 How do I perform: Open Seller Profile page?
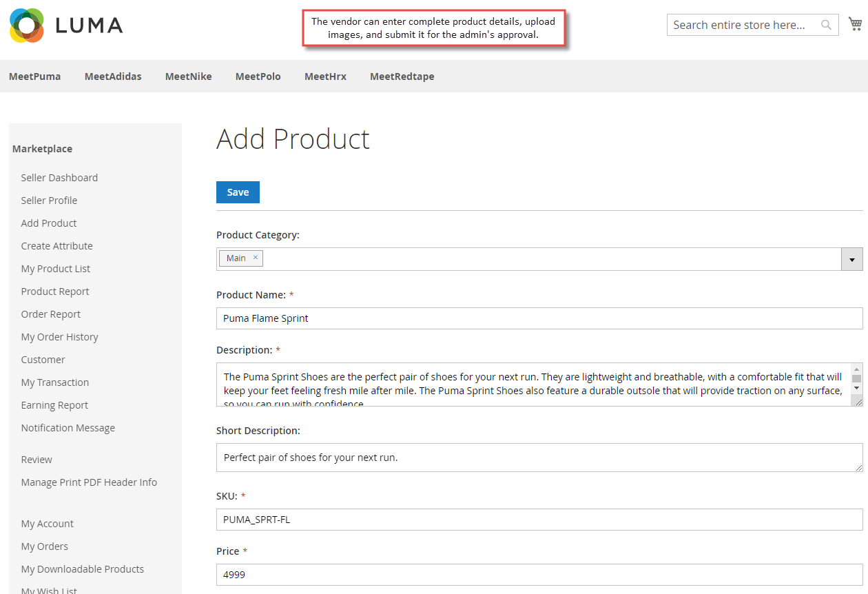pyautogui.click(x=49, y=201)
